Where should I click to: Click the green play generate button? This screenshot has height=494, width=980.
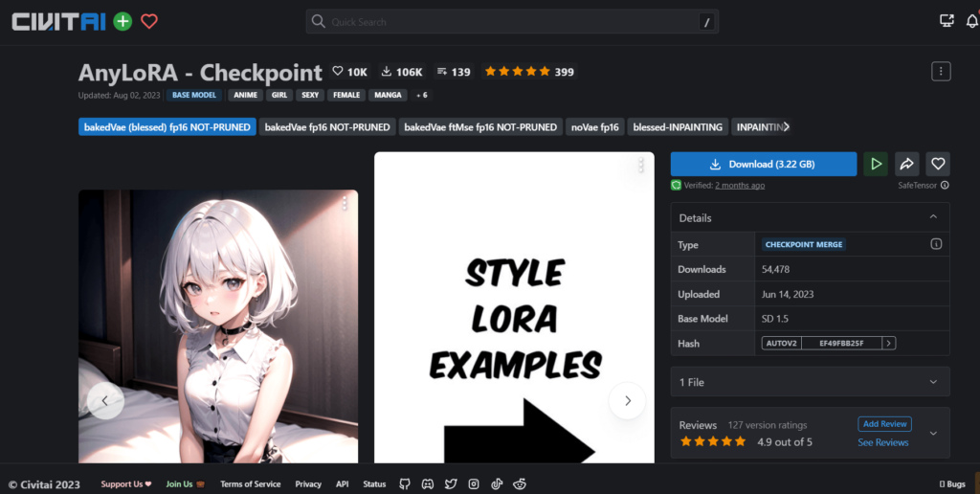click(875, 164)
